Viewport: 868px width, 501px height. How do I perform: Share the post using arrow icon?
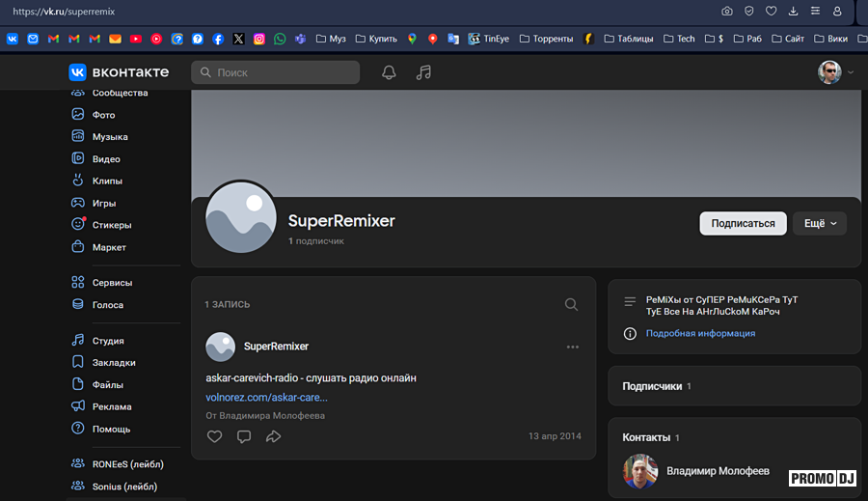[273, 436]
